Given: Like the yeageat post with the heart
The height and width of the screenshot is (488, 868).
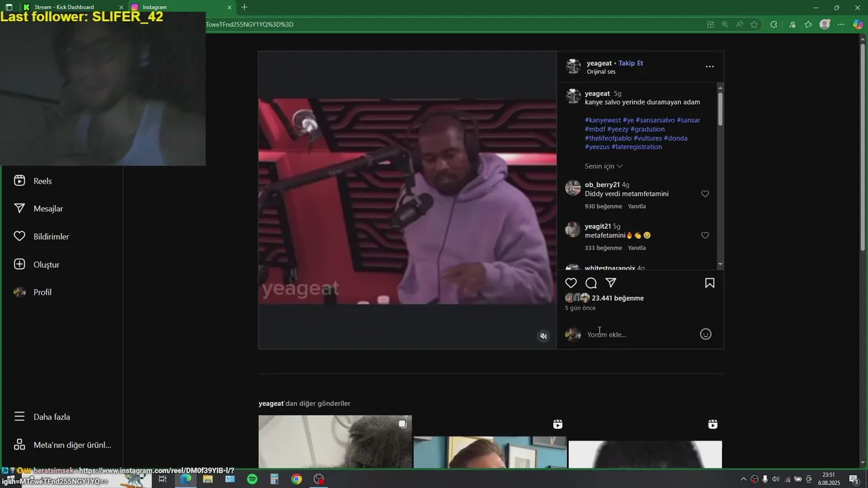Looking at the screenshot, I should (x=571, y=283).
